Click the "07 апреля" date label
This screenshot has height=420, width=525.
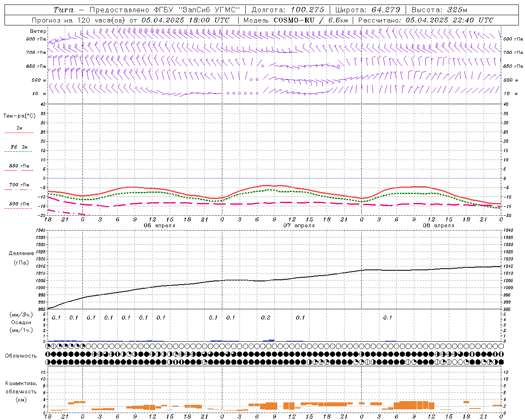pyautogui.click(x=299, y=226)
